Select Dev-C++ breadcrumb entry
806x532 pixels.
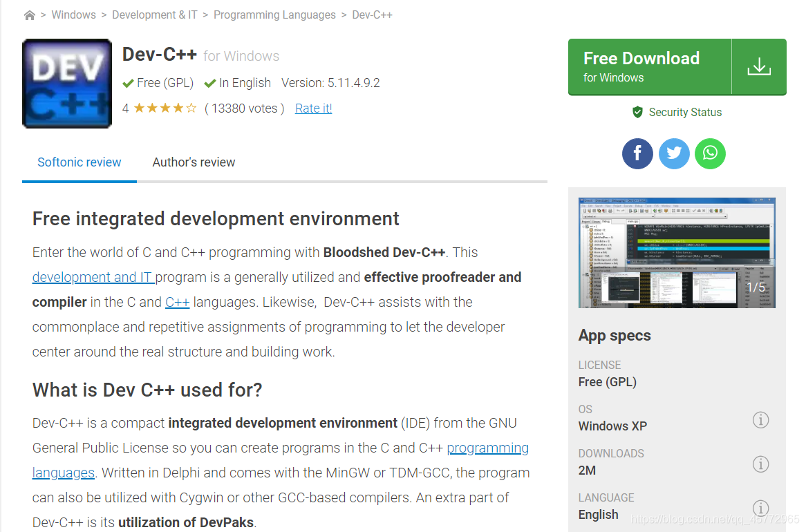tap(372, 15)
